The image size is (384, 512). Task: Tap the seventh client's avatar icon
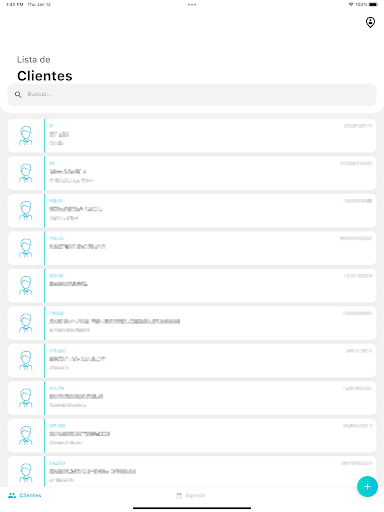coord(26,360)
